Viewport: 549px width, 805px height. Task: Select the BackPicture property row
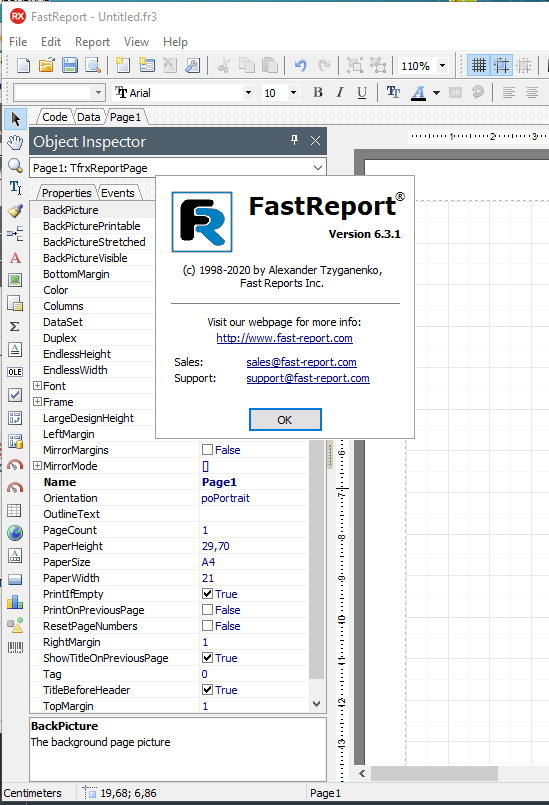(x=92, y=210)
